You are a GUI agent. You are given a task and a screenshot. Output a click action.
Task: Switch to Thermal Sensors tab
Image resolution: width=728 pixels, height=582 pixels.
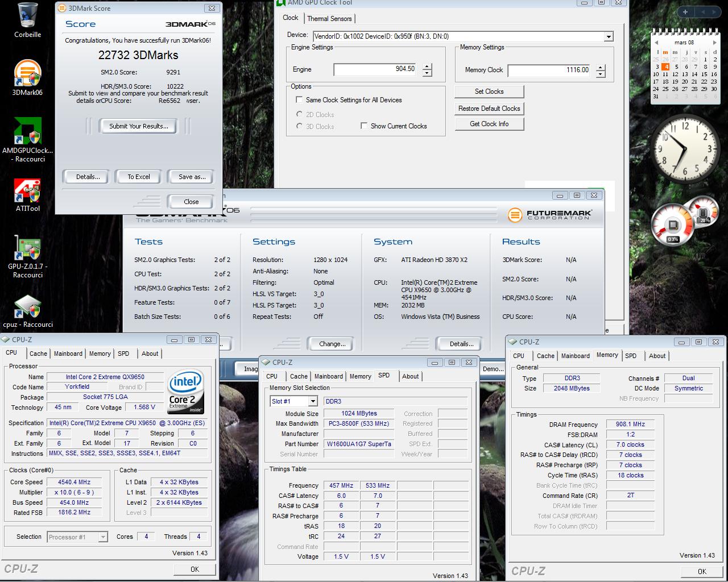pyautogui.click(x=329, y=19)
